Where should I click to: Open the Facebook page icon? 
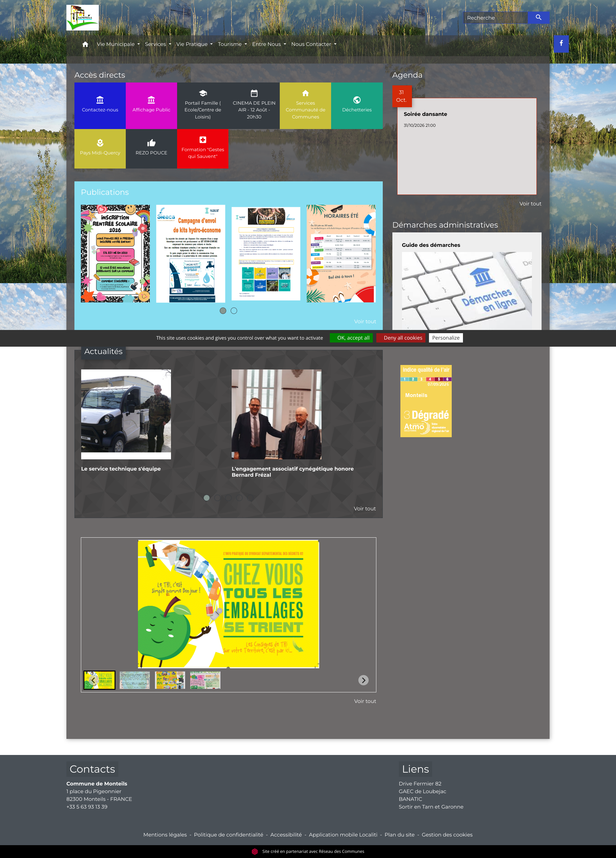(x=561, y=44)
